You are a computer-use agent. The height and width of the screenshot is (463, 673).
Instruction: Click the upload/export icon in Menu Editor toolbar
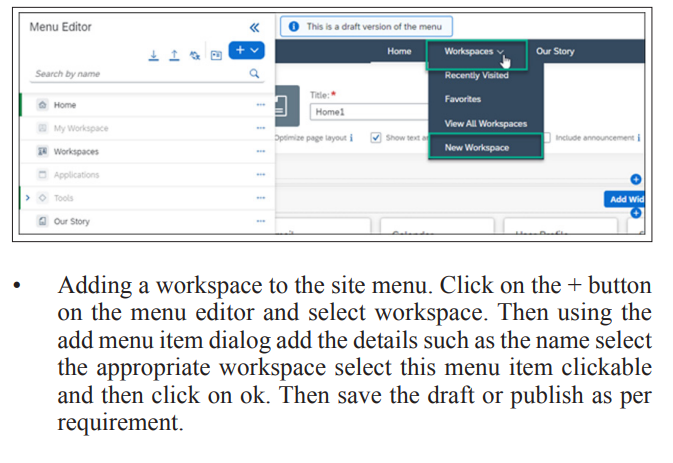pos(174,55)
